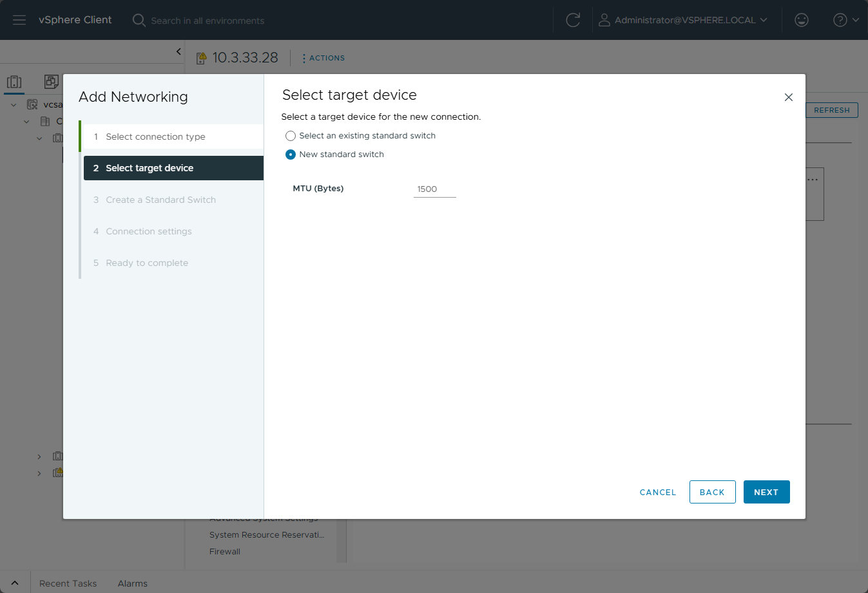Open the help question mark menu
The height and width of the screenshot is (593, 868).
point(845,20)
